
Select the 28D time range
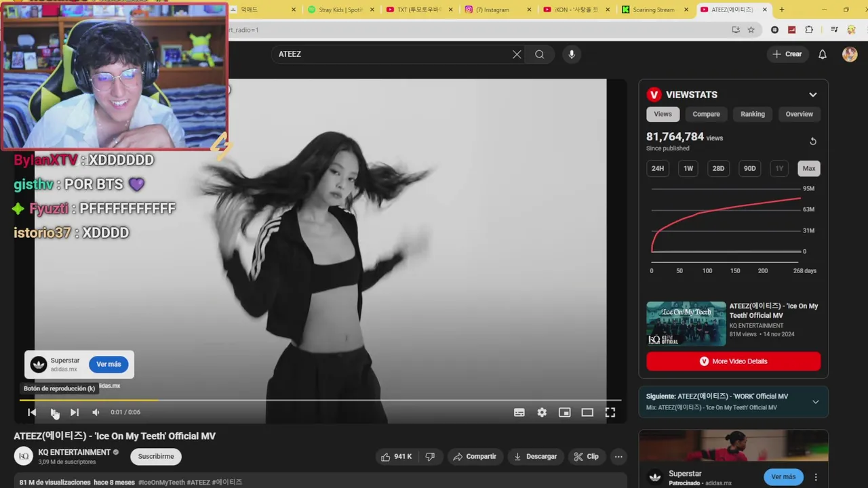[x=718, y=168]
